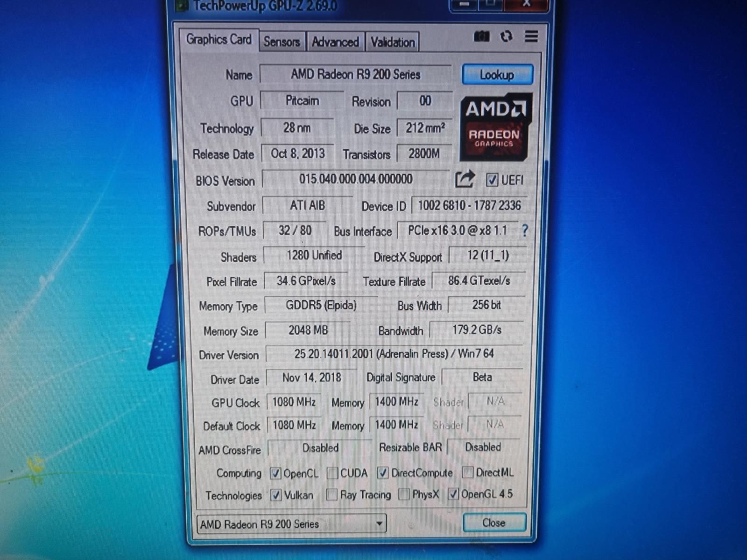Open the hamburger menu icon

(531, 36)
